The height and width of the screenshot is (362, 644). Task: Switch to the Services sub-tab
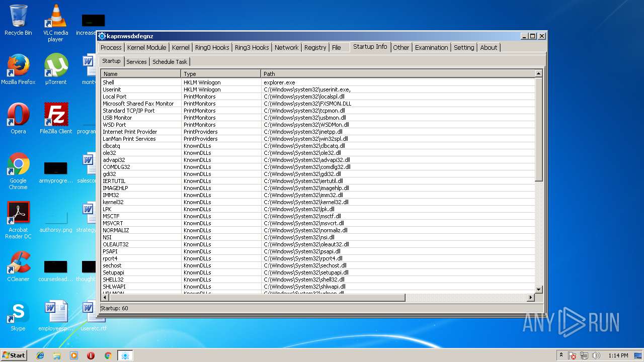click(136, 61)
